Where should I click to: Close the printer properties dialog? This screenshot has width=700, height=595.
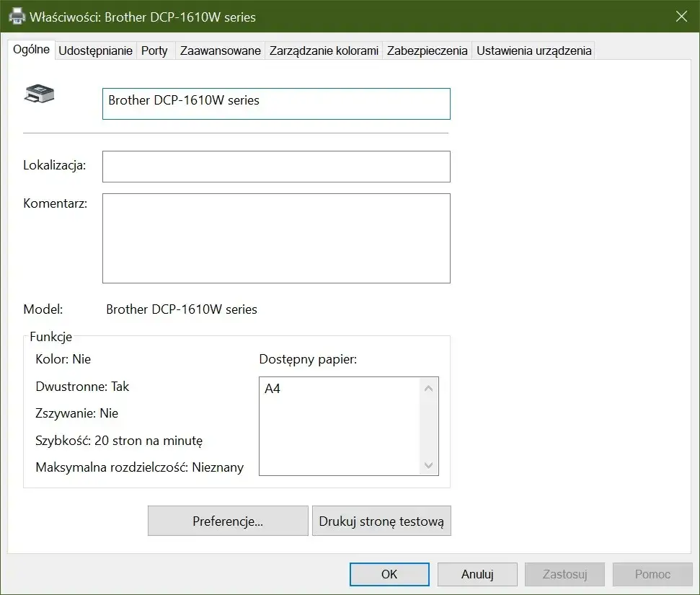click(681, 17)
